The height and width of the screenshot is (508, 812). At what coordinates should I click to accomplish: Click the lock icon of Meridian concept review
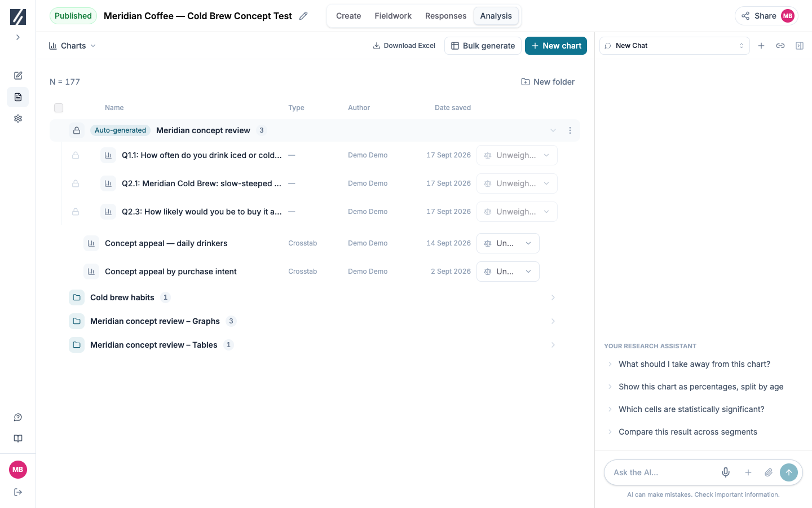[77, 130]
